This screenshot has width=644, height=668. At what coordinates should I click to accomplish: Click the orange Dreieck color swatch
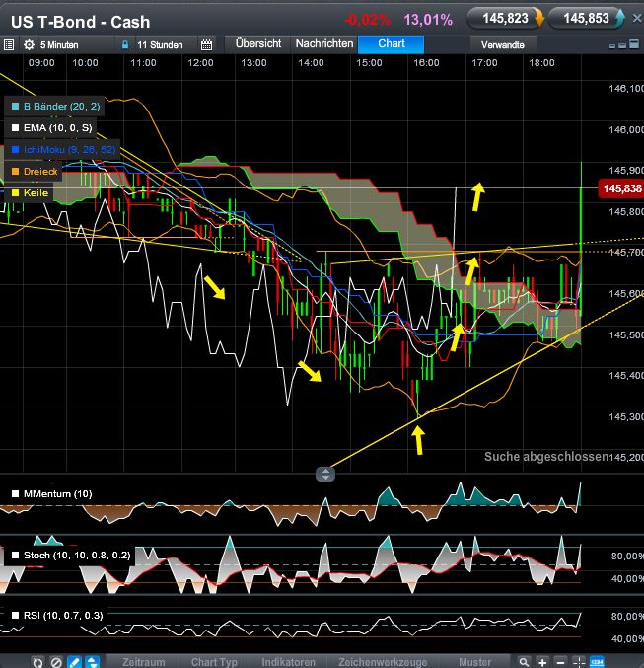pos(14,172)
